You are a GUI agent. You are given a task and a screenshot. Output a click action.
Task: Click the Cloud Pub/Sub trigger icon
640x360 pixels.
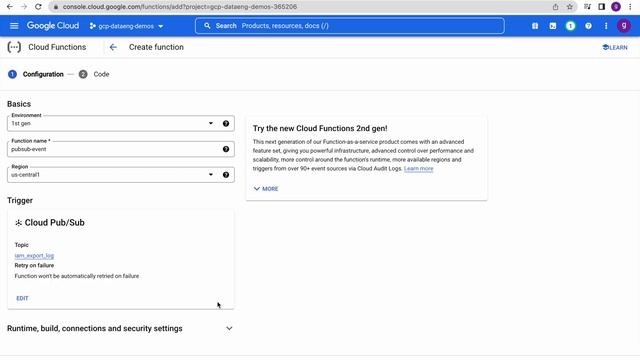(18, 223)
